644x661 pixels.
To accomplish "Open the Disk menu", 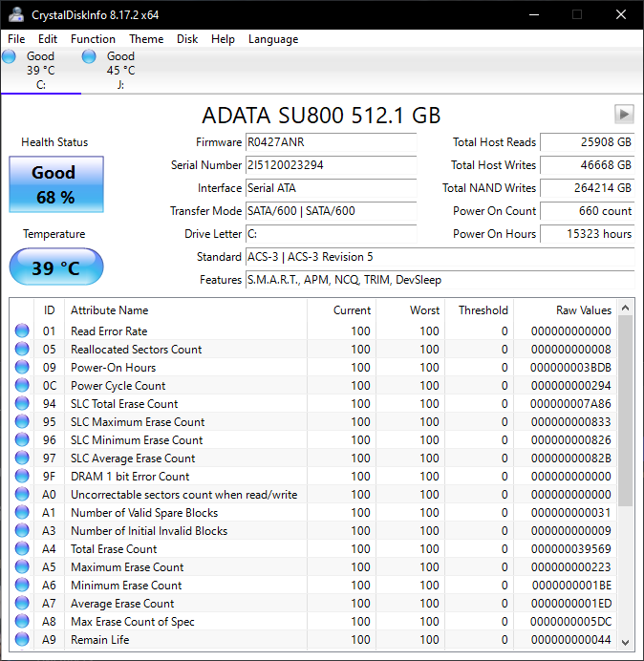I will point(187,39).
